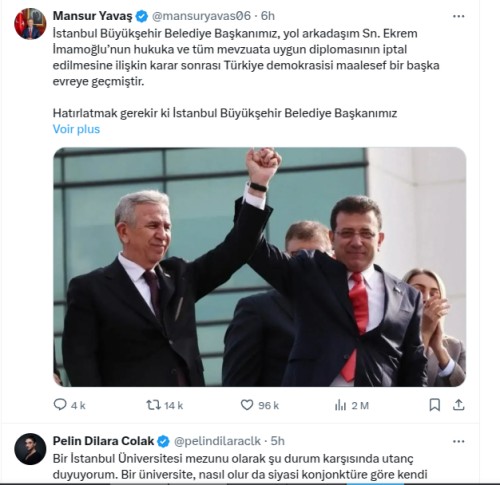Viewport: 500px width, 485px height.
Task: Enlarge the photo of two men raising hands
Action: point(260,267)
